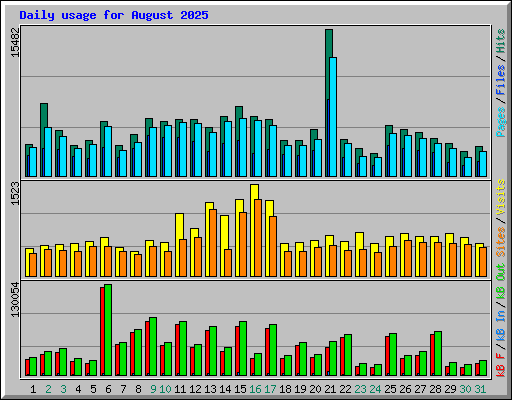
Task: Choose day label 25 on the x-axis
Action: click(390, 389)
